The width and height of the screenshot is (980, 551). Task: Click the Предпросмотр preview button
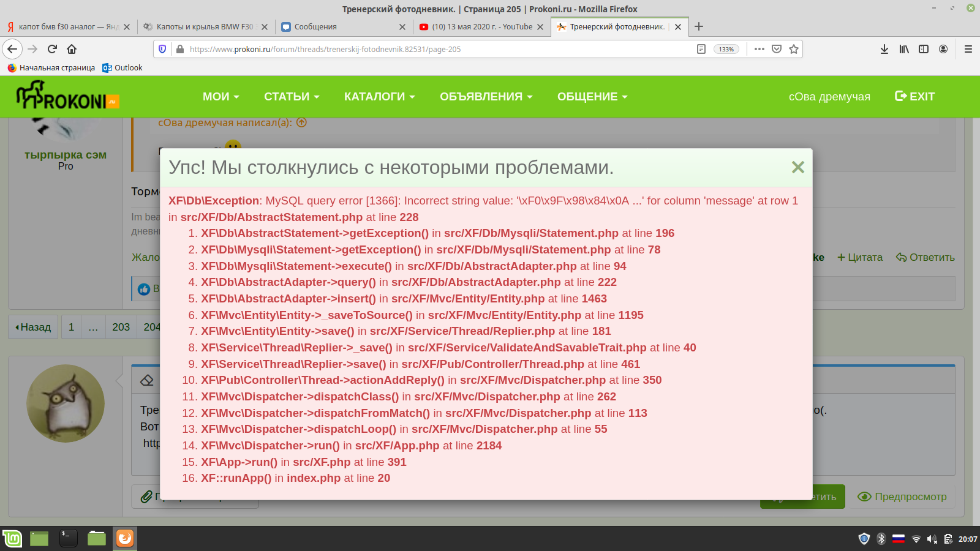point(902,497)
